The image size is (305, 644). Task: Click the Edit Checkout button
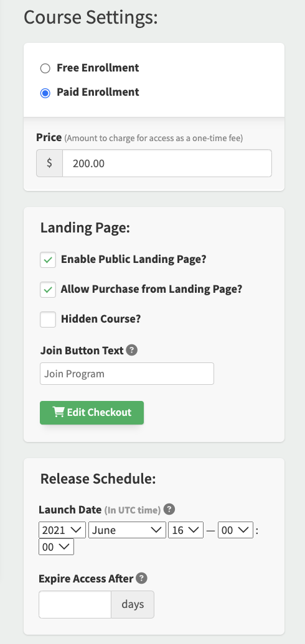91,412
